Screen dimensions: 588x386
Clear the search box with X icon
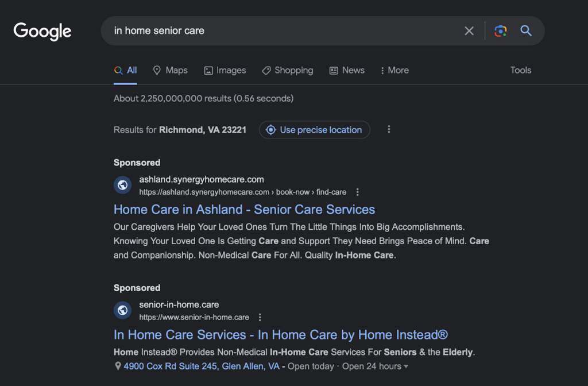469,31
